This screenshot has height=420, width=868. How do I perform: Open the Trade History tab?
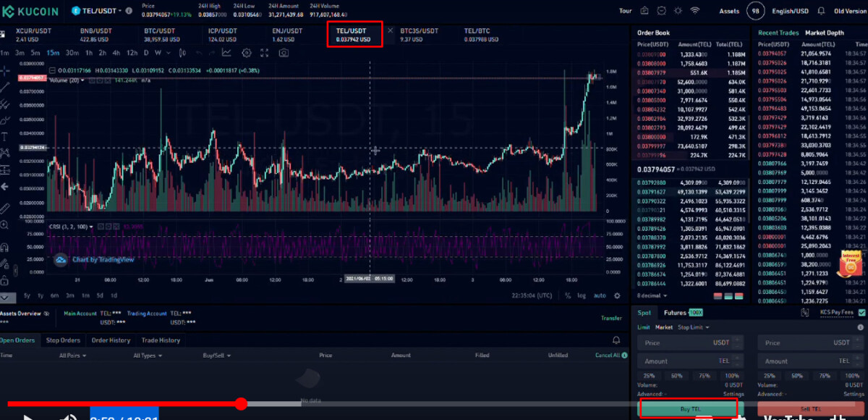tap(161, 340)
